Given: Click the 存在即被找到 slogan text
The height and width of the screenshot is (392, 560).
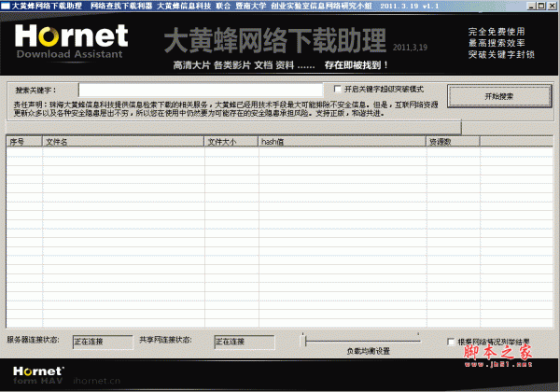Looking at the screenshot, I should [x=357, y=65].
